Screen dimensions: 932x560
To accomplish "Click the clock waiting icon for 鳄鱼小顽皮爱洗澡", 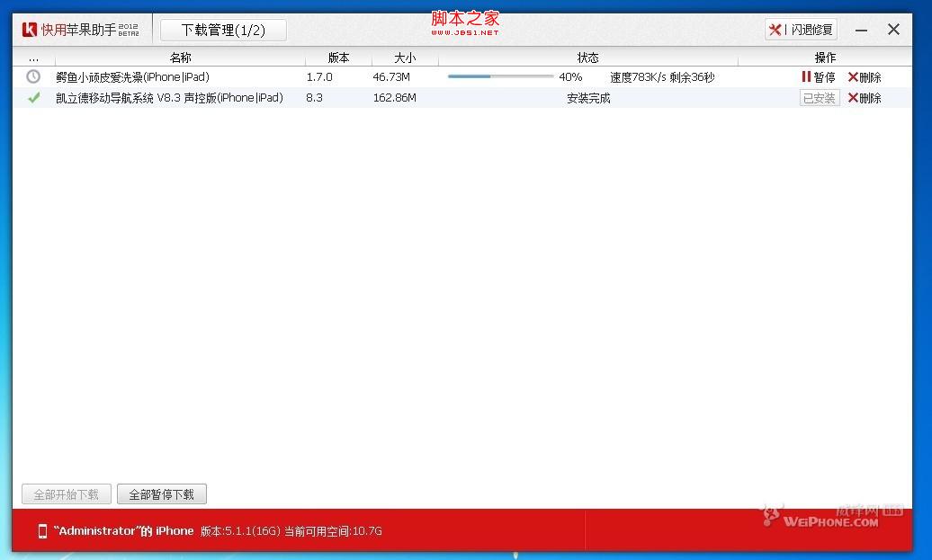I will 33,76.
